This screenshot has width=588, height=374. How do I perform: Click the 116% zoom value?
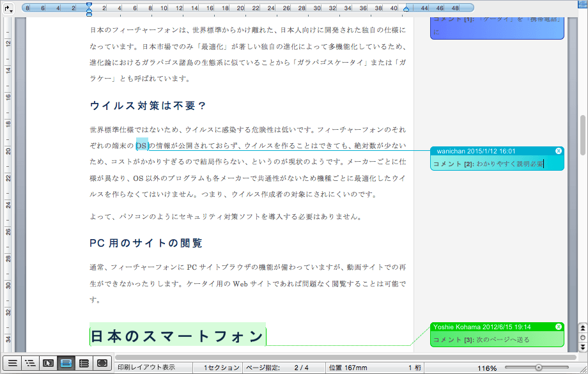click(487, 368)
